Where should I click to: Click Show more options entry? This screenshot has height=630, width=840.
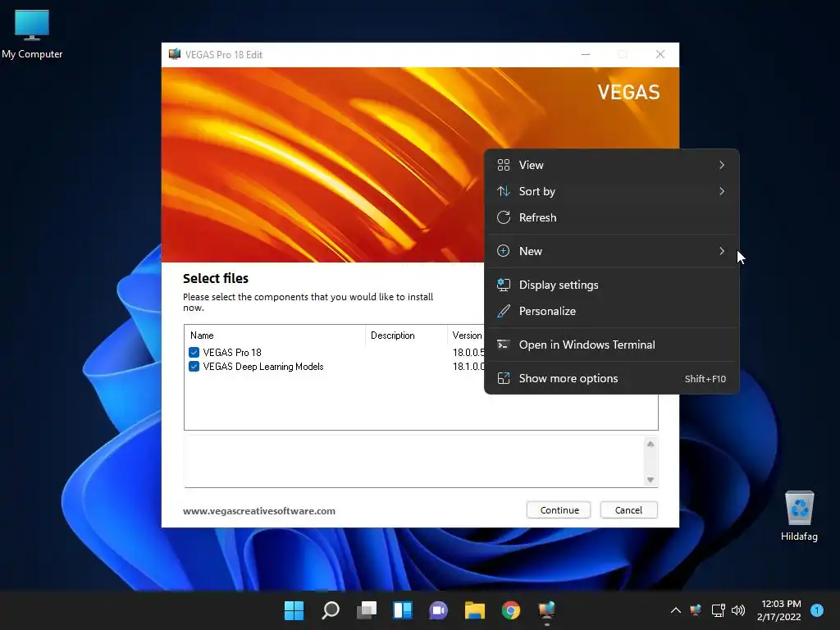click(x=612, y=379)
